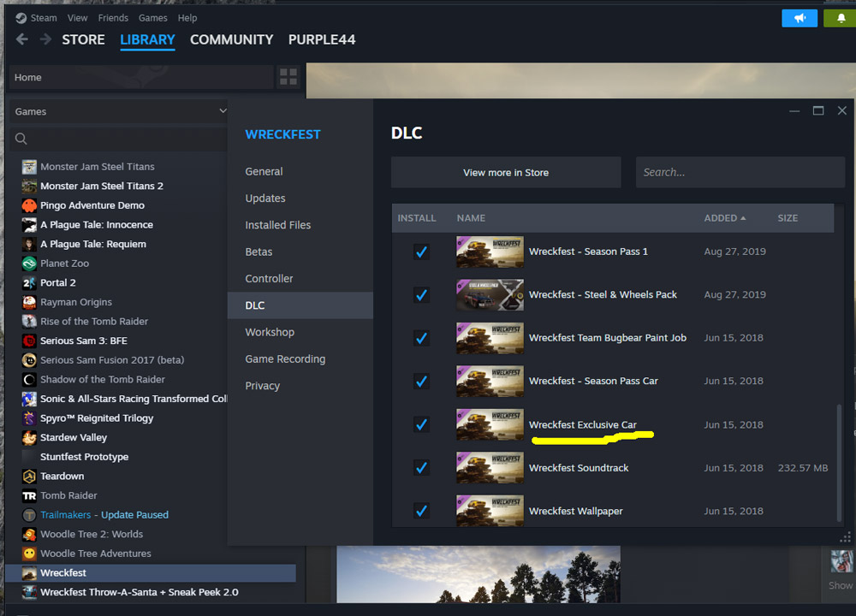The width and height of the screenshot is (856, 616).
Task: Switch library to grid view icon
Action: click(288, 77)
